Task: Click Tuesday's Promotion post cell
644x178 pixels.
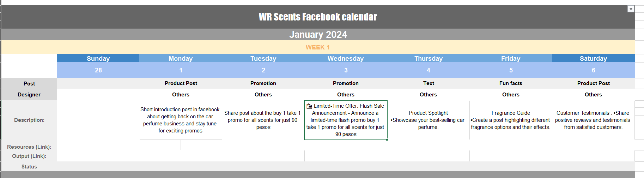Action: coord(263,83)
